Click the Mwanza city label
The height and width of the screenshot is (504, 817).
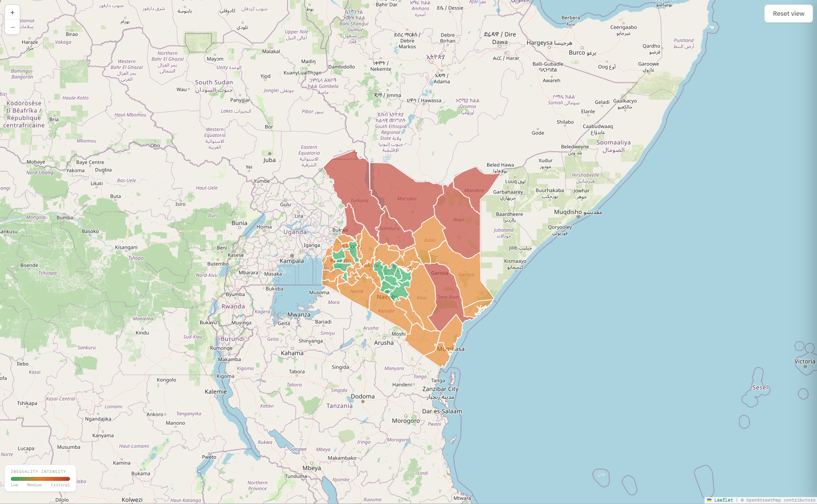pos(299,315)
